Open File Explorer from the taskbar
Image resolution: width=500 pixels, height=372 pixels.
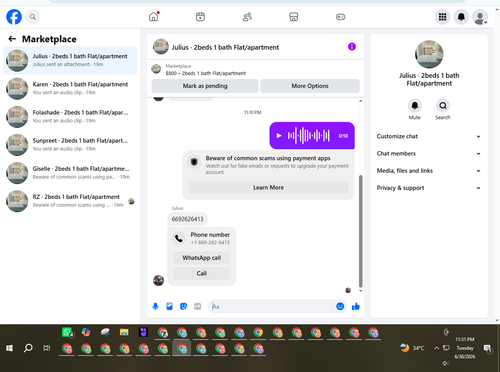click(124, 332)
